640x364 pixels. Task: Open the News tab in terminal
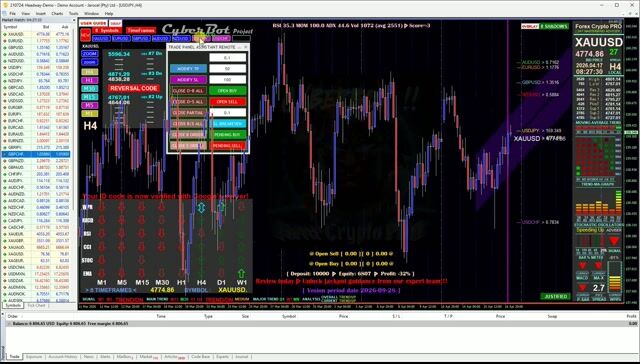click(x=89, y=357)
